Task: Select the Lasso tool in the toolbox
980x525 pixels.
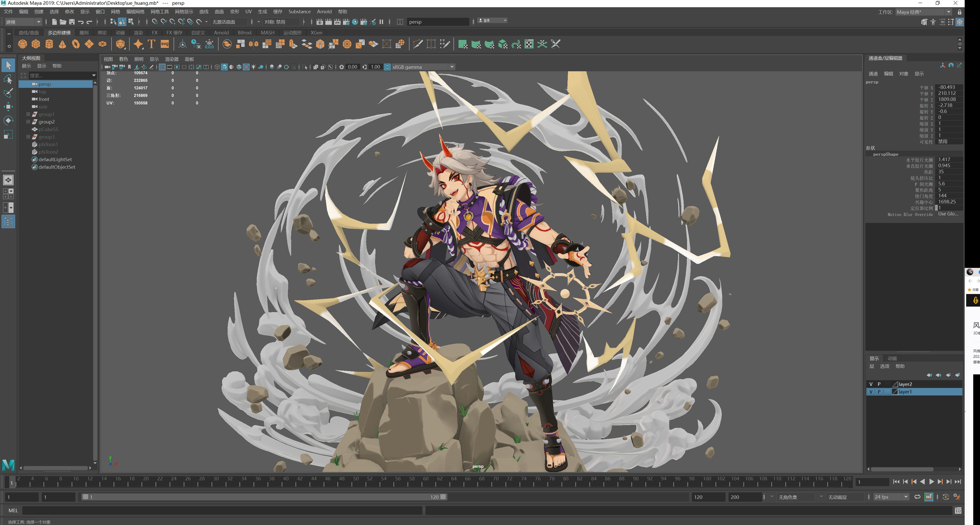Action: [x=8, y=79]
